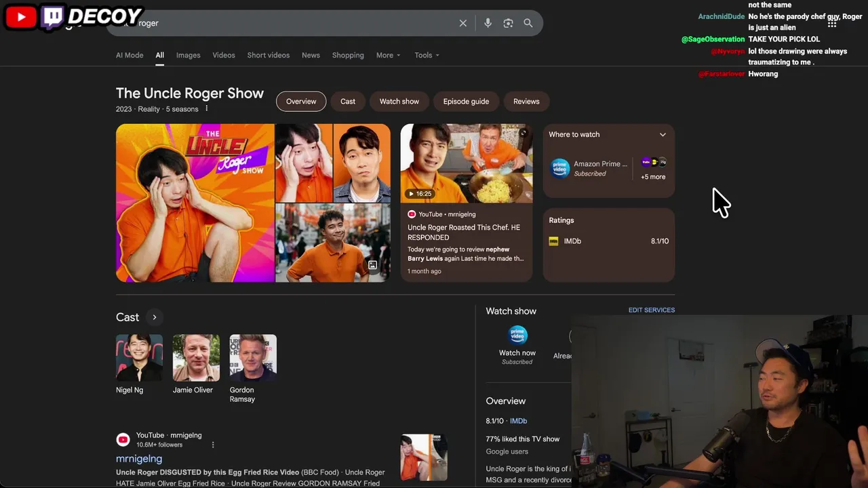Screen dimensions: 868x488
Task: Open Nigel Ng cast photo
Action: 139,358
